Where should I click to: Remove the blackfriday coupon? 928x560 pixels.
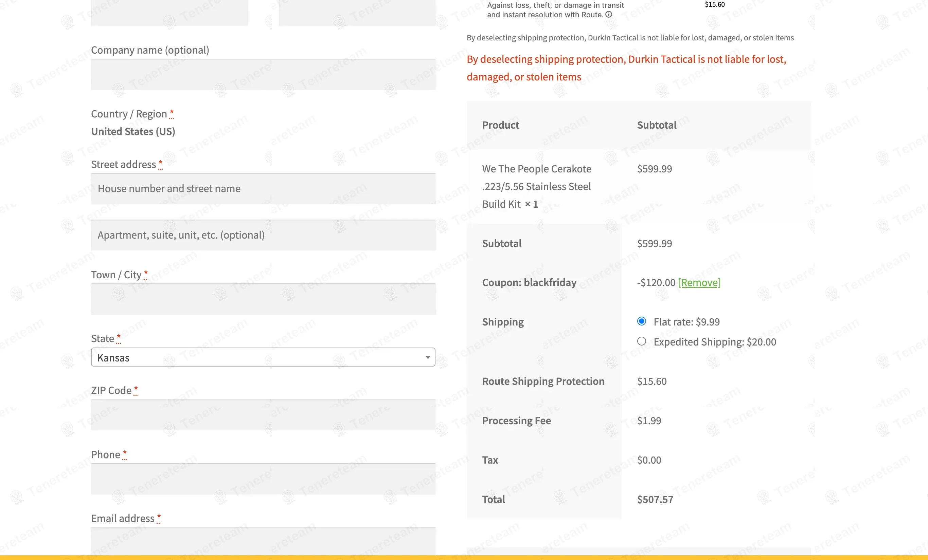699,283
